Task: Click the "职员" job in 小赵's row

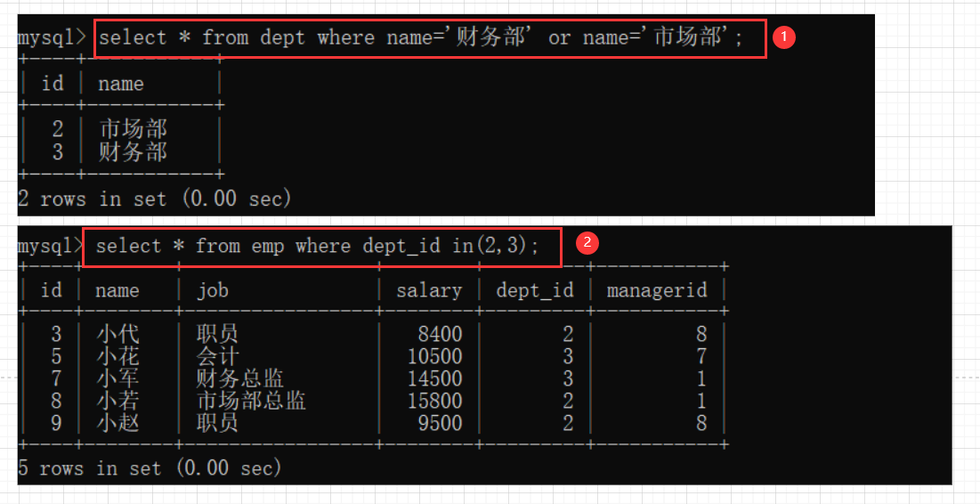Action: coord(217,423)
